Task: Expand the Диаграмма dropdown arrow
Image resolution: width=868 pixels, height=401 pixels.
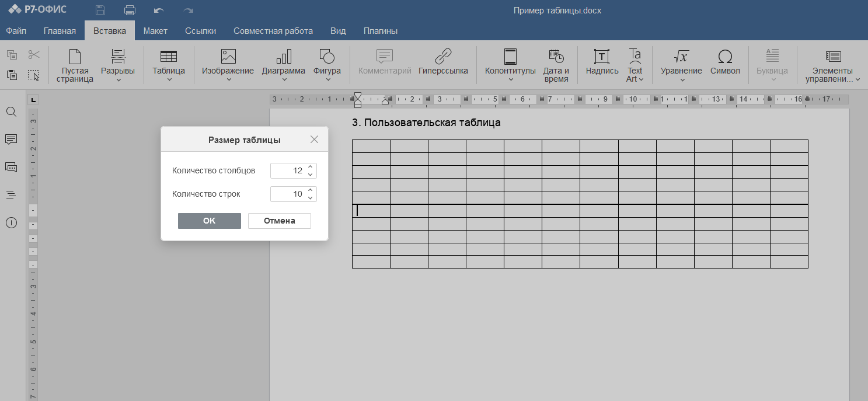Action: pyautogui.click(x=284, y=80)
